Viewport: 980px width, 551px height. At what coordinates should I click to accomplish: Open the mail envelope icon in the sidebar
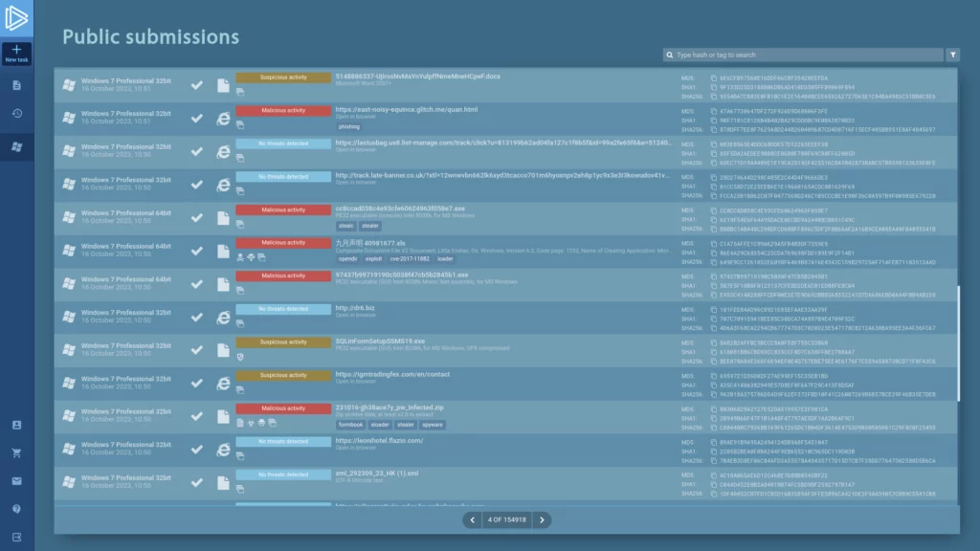[16, 480]
